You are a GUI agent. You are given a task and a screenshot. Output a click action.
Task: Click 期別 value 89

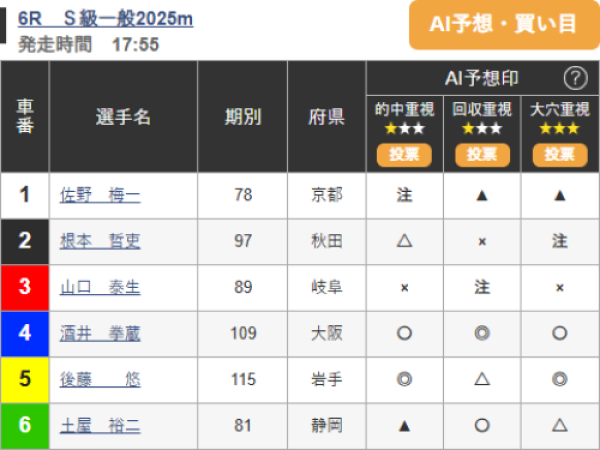[x=243, y=287]
